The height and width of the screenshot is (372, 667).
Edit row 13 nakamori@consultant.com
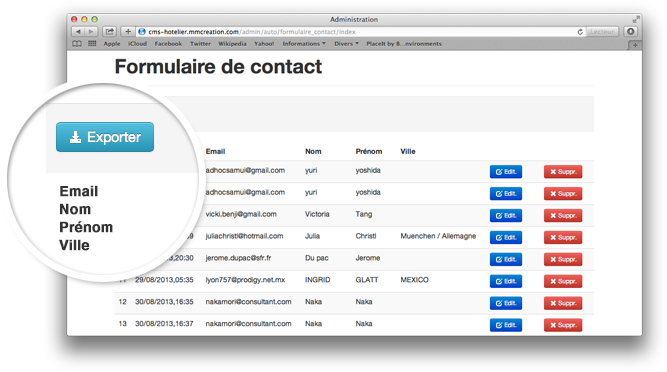[506, 325]
